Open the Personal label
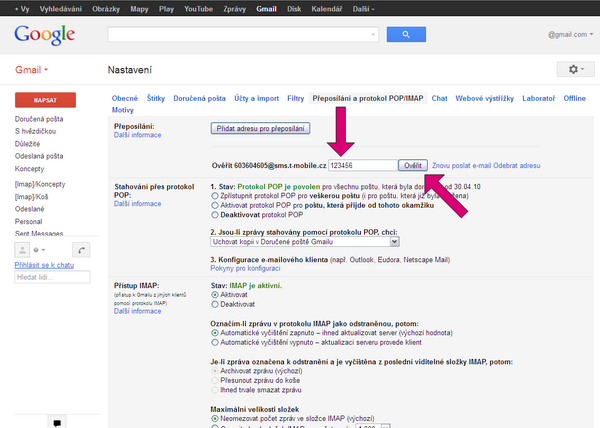 pyautogui.click(x=28, y=222)
